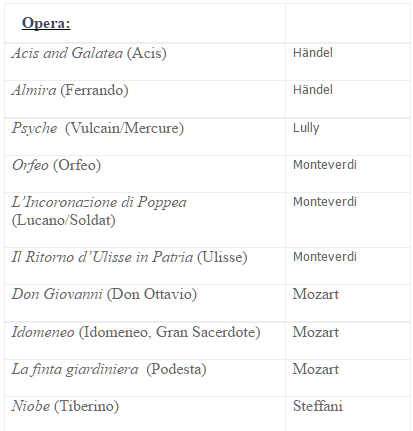Click Monteverdi beside Il Ritorno d'Ulisse
413x431 pixels.
[325, 257]
